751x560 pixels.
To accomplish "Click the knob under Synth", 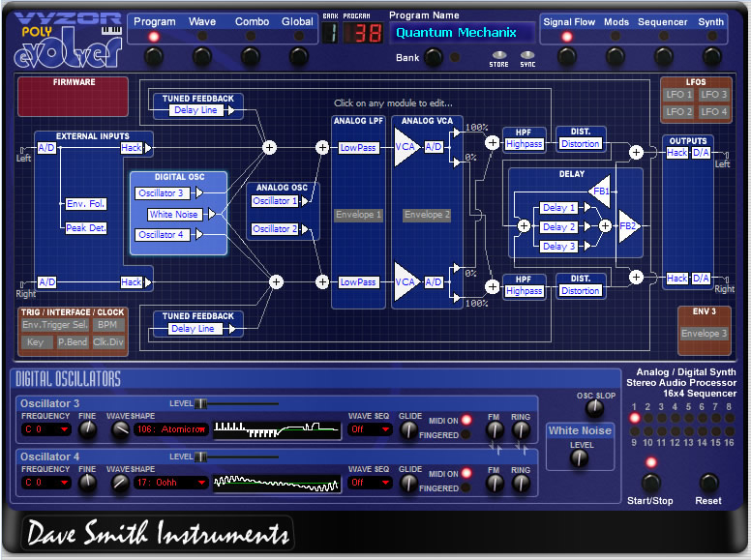I will tap(711, 57).
